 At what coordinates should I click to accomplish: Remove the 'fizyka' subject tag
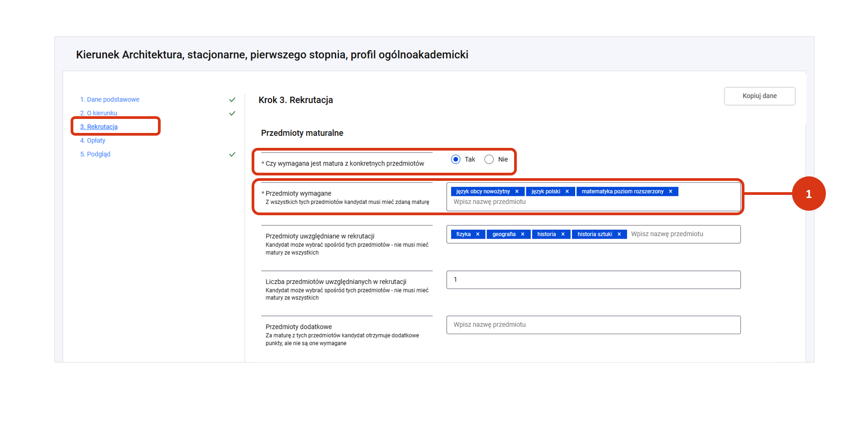[478, 234]
